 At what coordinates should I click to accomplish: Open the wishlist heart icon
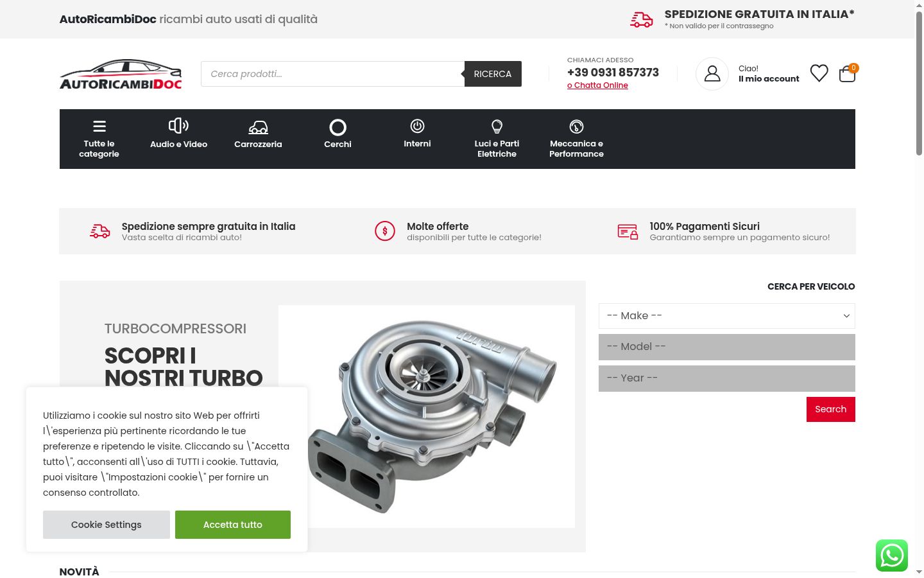(819, 73)
